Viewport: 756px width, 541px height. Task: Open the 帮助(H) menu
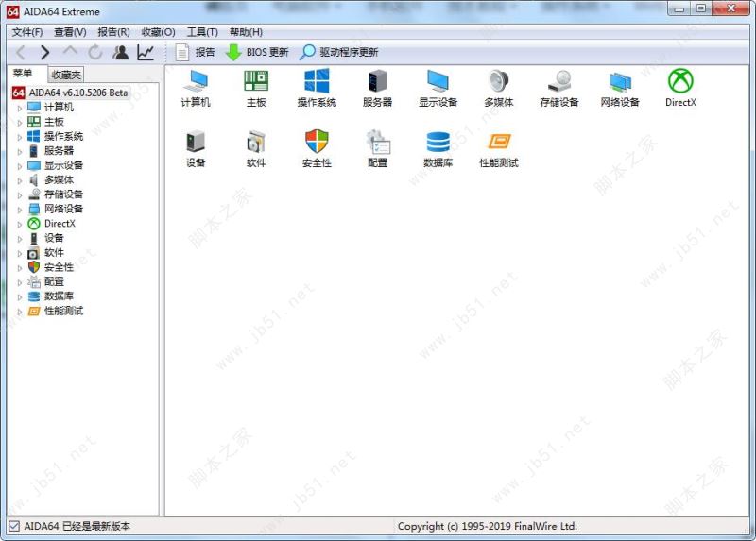tap(246, 32)
